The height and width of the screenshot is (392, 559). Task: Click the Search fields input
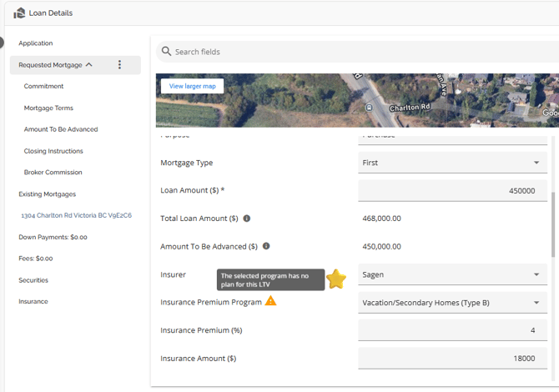[359, 52]
